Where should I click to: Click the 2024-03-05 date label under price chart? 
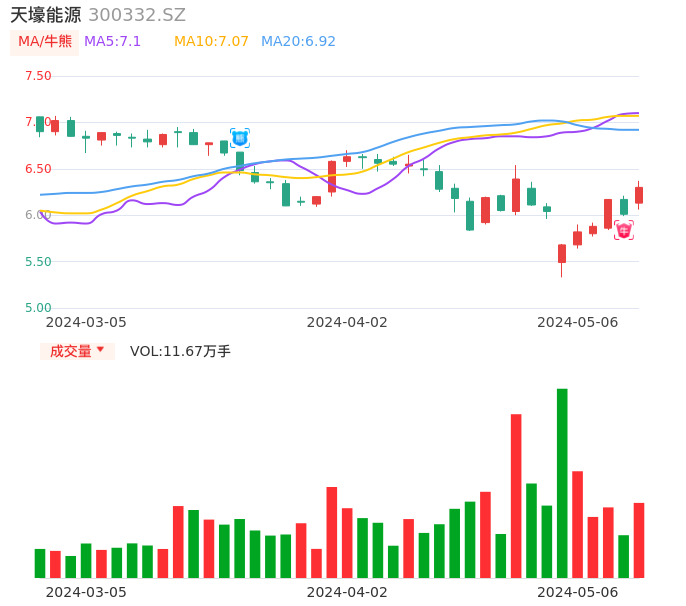coord(86,322)
